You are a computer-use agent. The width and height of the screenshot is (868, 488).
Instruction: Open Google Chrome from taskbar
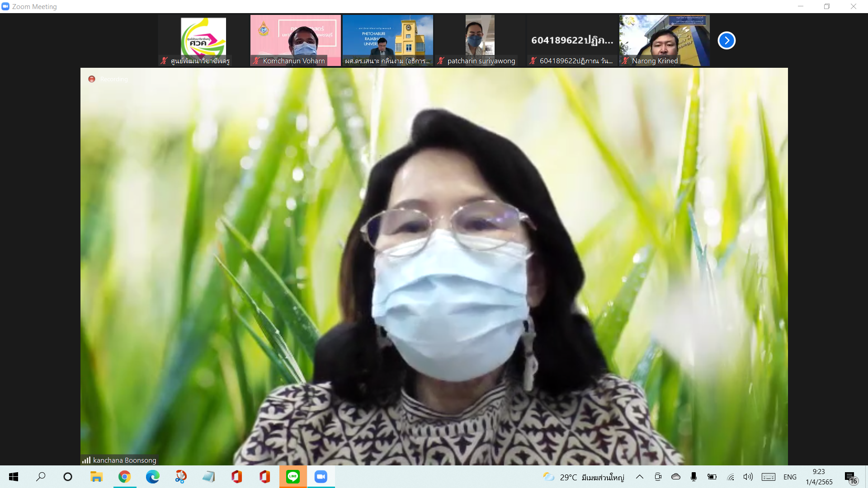[125, 477]
